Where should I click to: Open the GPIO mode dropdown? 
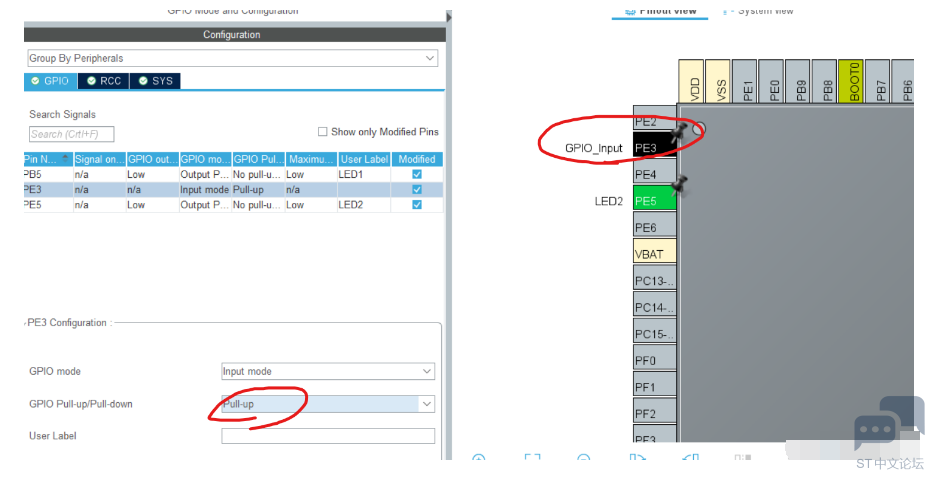328,372
